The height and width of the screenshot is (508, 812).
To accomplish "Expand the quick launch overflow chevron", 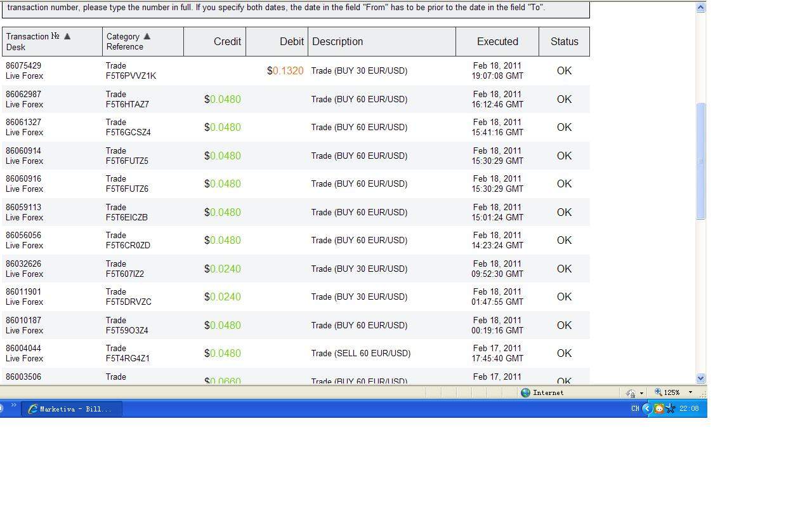I will coord(13,406).
